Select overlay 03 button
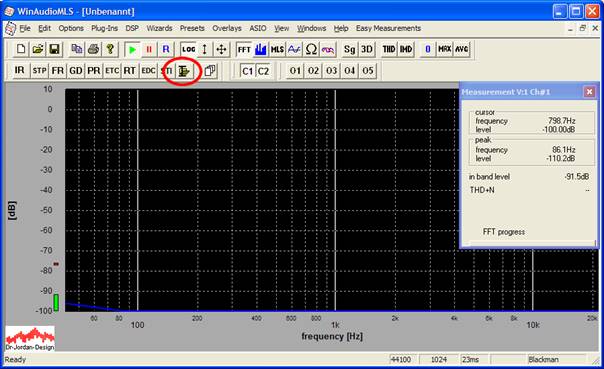 331,70
